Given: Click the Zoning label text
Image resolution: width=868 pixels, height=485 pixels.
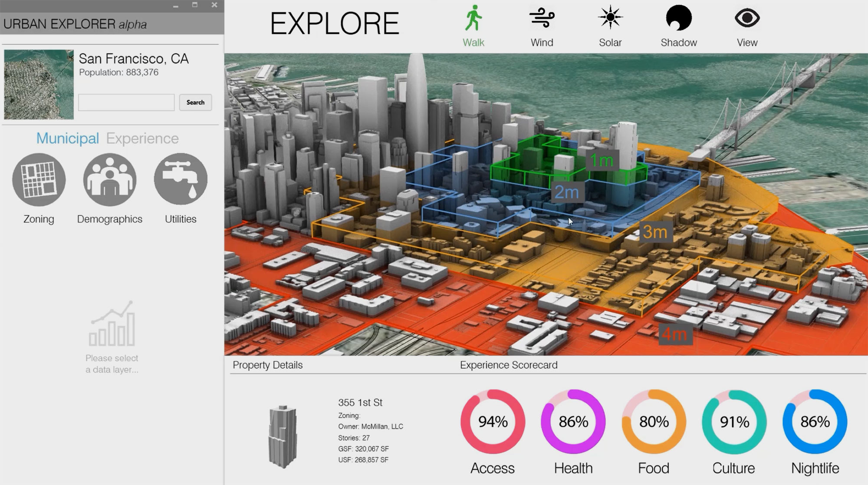Looking at the screenshot, I should click(39, 219).
